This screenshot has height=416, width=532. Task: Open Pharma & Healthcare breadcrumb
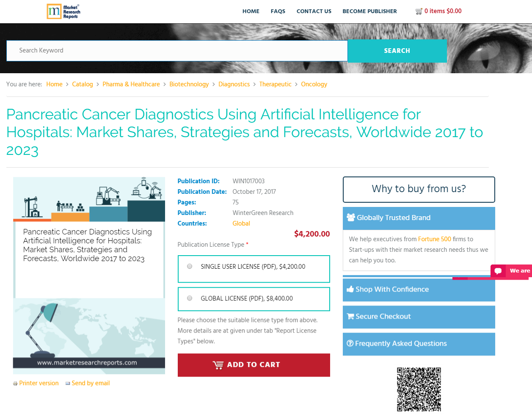pyautogui.click(x=131, y=84)
